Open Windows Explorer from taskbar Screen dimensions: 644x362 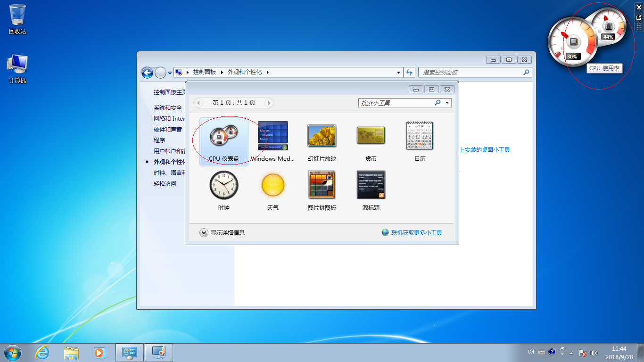[71, 353]
